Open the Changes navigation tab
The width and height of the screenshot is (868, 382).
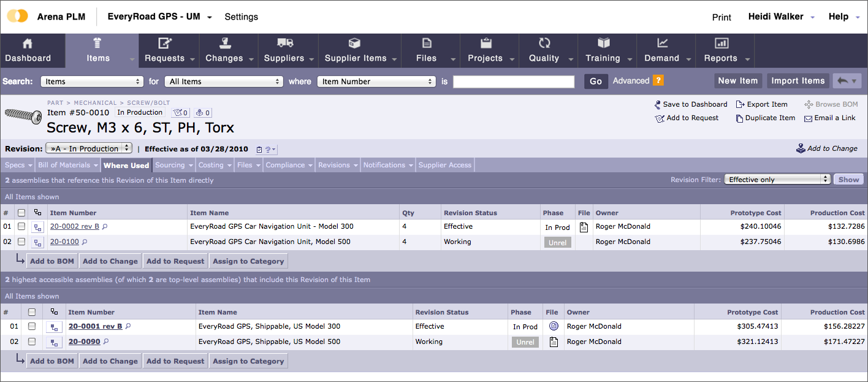pyautogui.click(x=228, y=50)
